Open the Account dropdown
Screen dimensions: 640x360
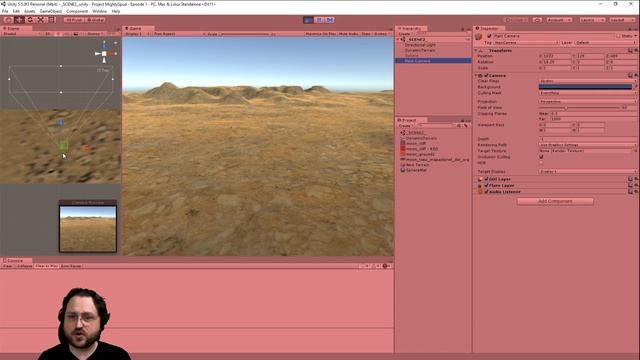[559, 20]
